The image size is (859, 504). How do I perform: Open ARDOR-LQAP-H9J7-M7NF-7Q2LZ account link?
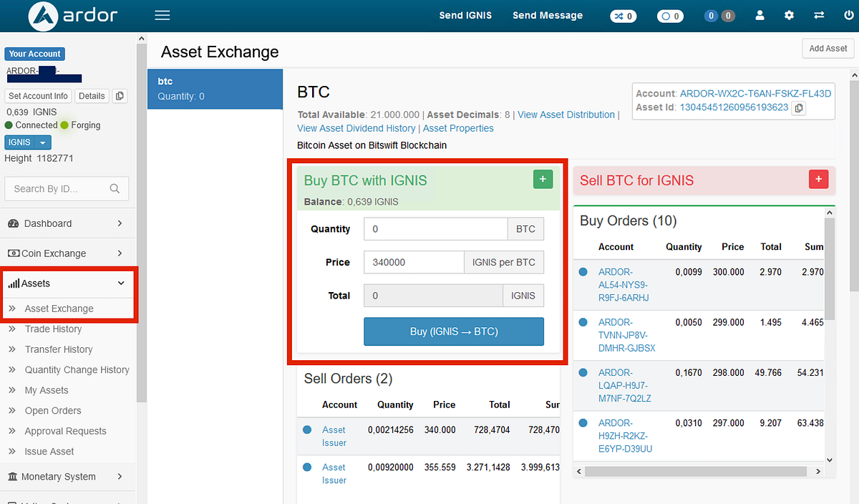[x=625, y=385]
